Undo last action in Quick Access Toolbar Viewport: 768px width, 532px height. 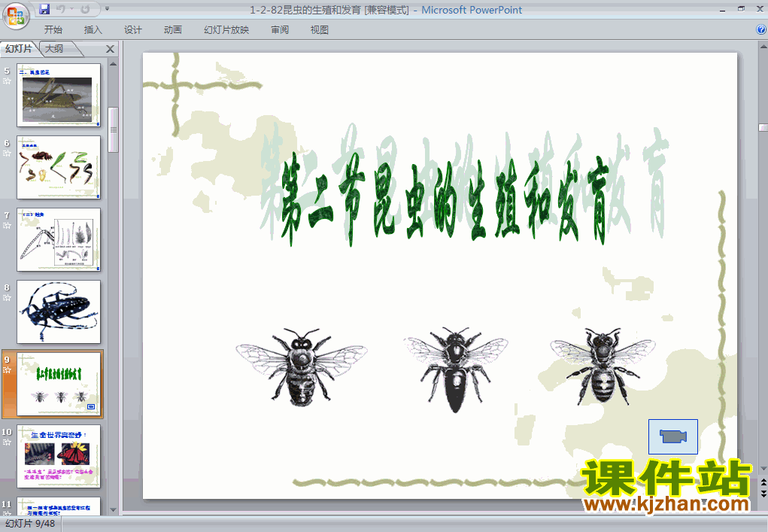point(60,9)
